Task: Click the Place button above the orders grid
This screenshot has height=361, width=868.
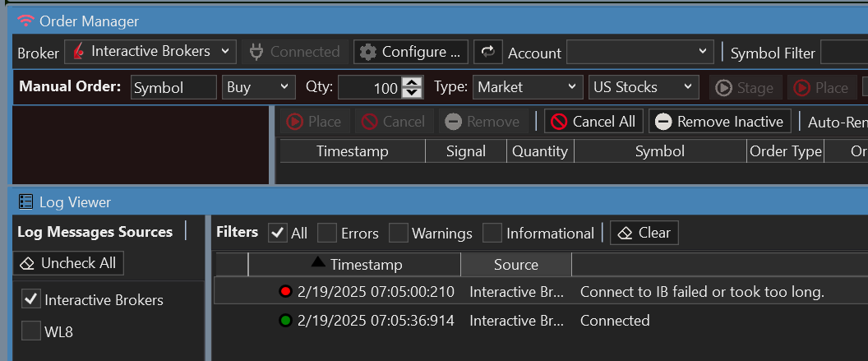Action: [x=314, y=121]
